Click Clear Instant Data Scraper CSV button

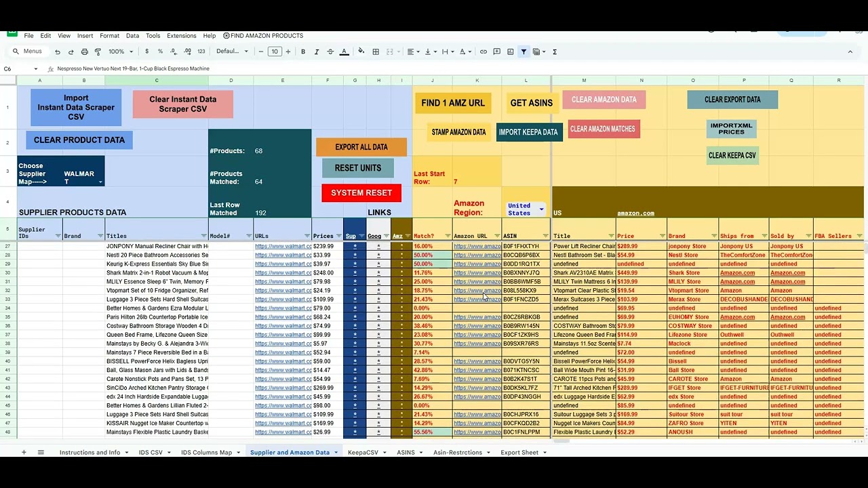click(182, 104)
